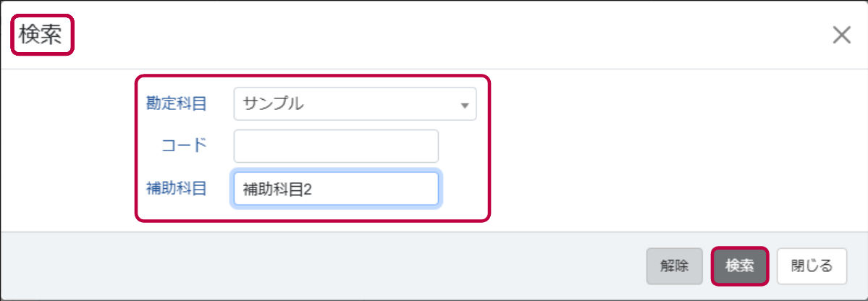868x301 pixels.
Task: Click the small arrow in 勘定科目 combo box
Action: 465,105
